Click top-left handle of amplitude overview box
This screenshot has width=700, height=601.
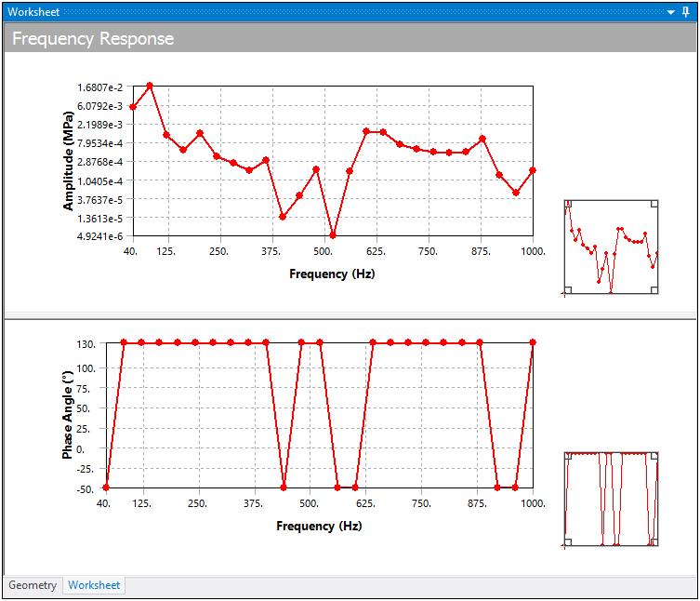pos(567,203)
